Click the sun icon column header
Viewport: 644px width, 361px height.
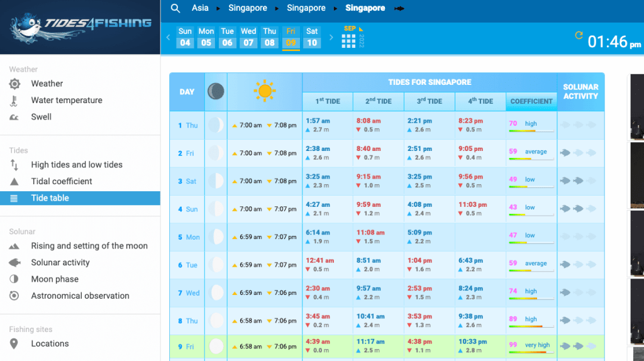point(265,92)
